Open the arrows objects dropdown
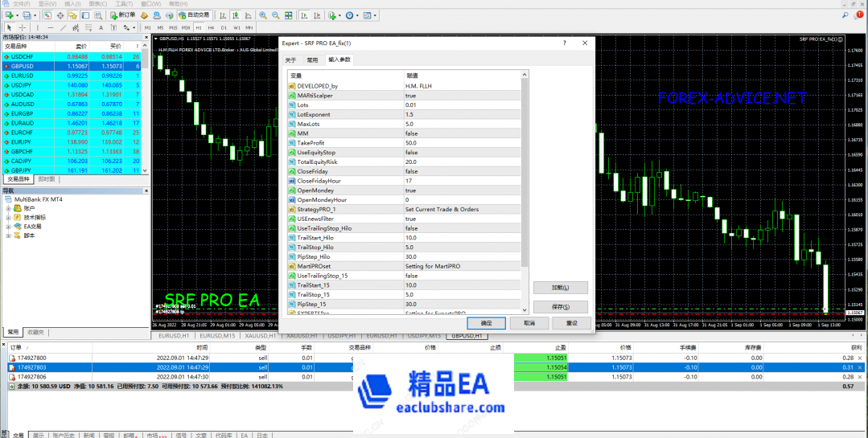 (x=134, y=27)
